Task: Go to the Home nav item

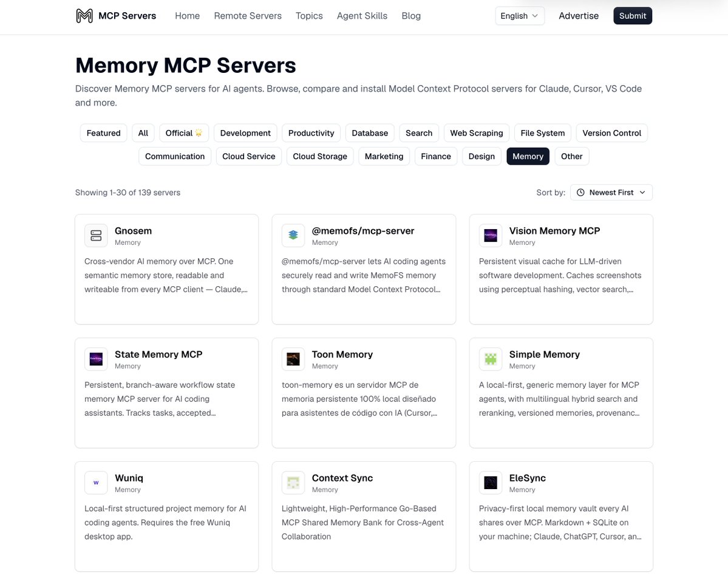Action: tap(187, 16)
